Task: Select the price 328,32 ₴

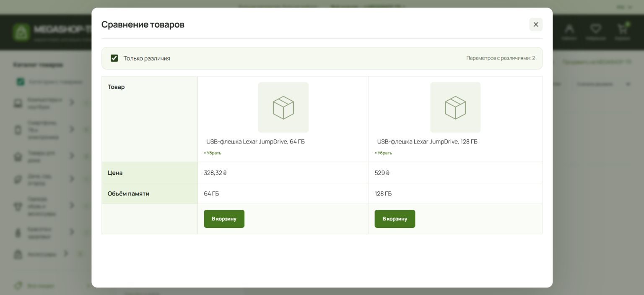Action: tap(215, 172)
